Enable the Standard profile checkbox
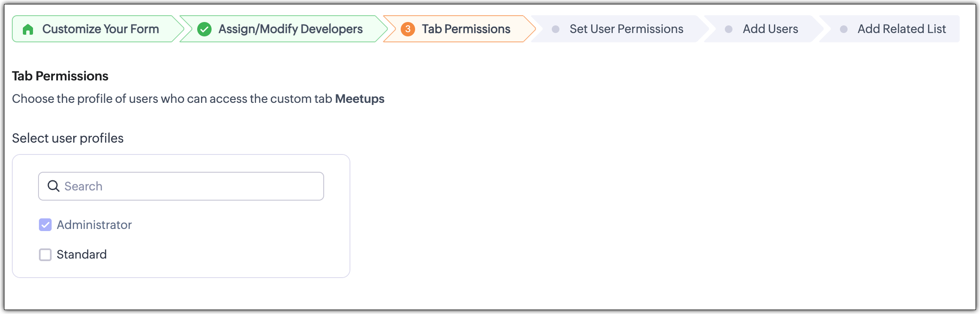The width and height of the screenshot is (980, 314). click(x=45, y=255)
